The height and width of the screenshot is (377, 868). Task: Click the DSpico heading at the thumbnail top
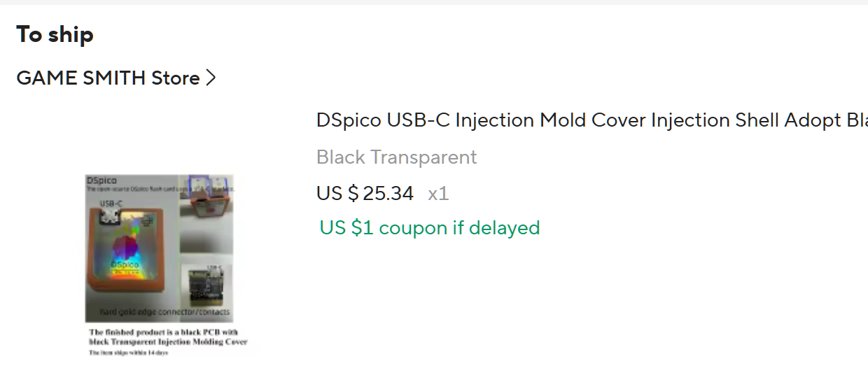tap(101, 180)
